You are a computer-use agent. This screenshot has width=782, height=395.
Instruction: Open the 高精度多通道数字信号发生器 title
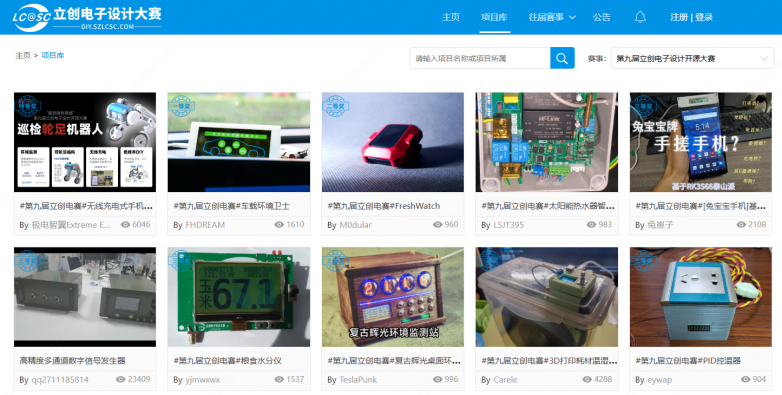point(72,360)
